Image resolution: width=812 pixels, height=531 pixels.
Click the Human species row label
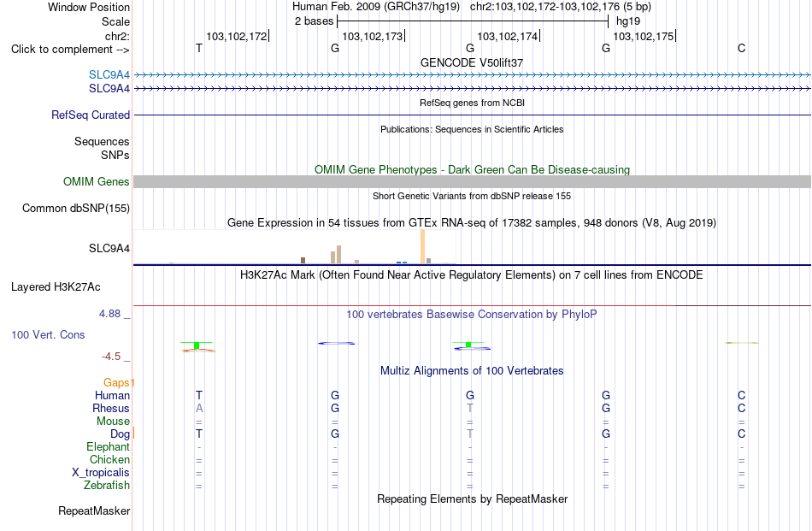click(112, 395)
